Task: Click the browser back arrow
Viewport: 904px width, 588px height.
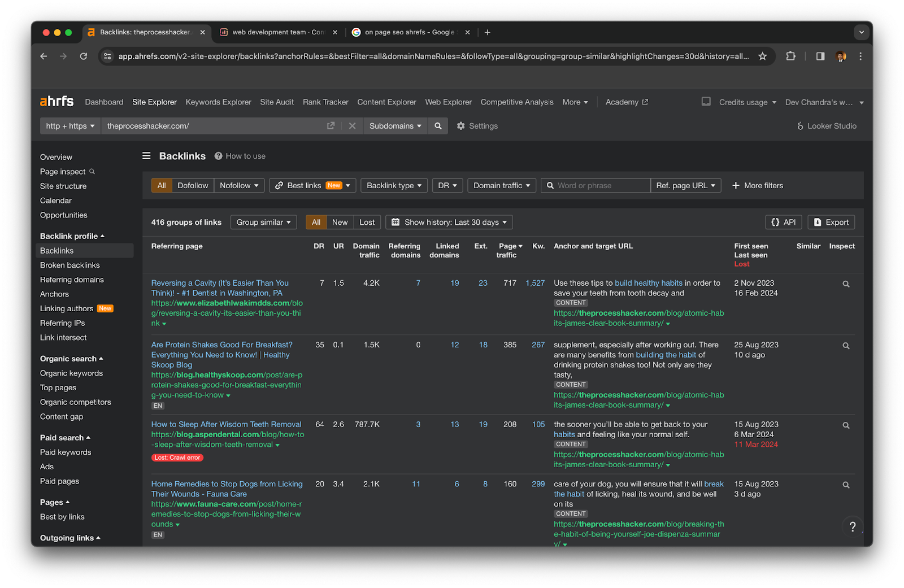Action: coord(44,56)
